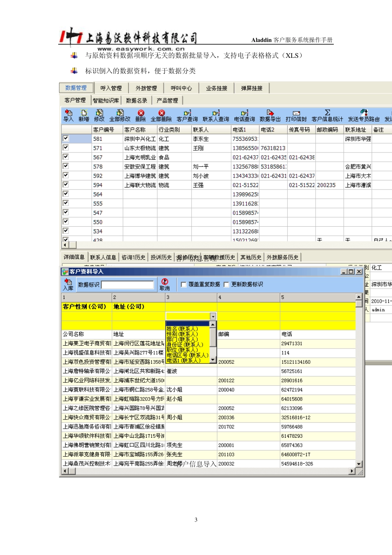
Task: Toggle checkbox for customer row 578
Action: click(66, 166)
